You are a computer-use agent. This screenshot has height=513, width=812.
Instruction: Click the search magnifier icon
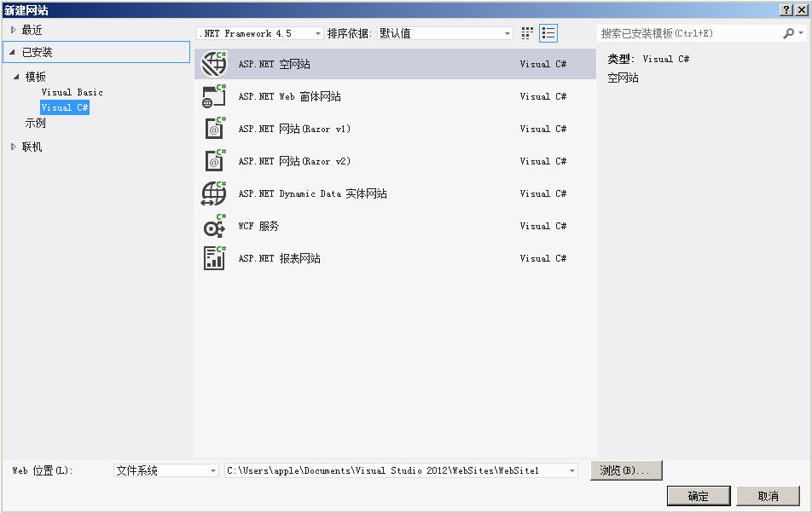coord(788,33)
